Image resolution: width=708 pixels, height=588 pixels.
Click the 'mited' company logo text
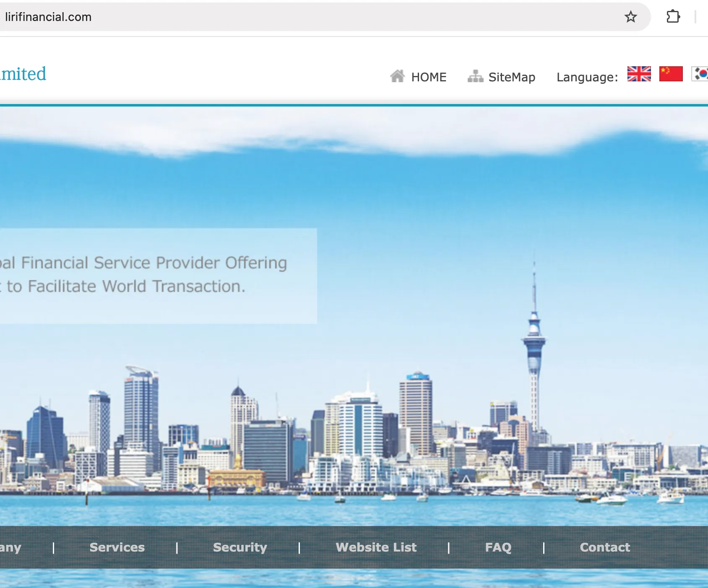(x=23, y=74)
